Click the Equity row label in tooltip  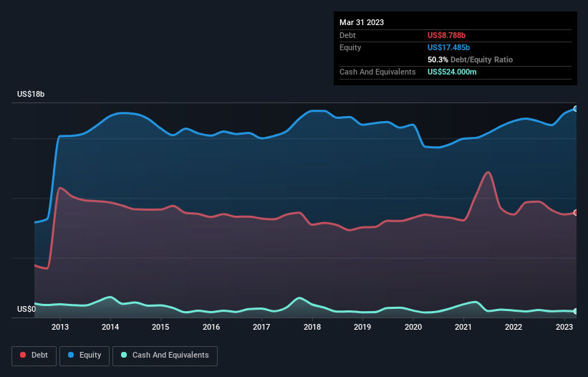pyautogui.click(x=350, y=47)
